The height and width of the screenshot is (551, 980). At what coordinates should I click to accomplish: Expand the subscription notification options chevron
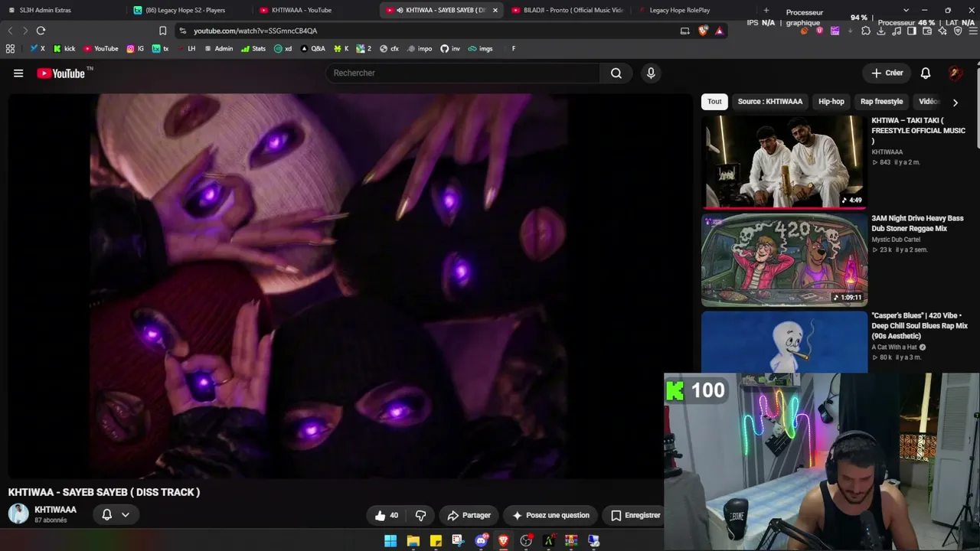[x=125, y=515]
